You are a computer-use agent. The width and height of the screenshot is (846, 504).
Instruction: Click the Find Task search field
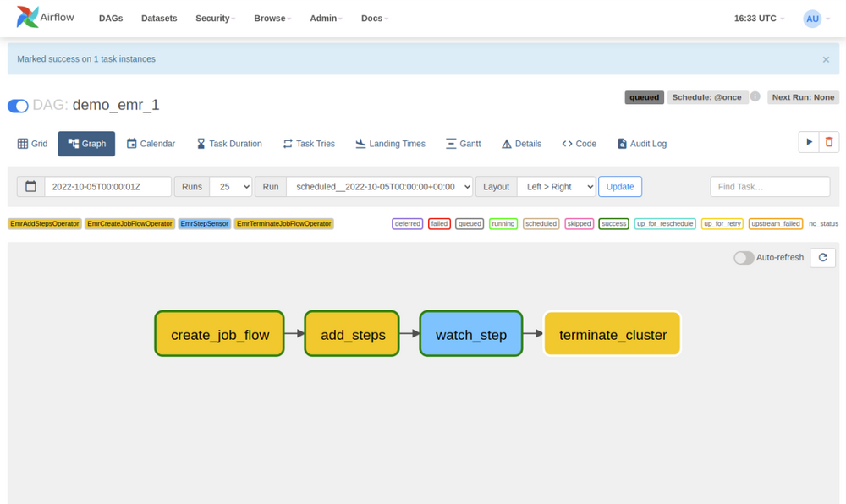(x=770, y=186)
